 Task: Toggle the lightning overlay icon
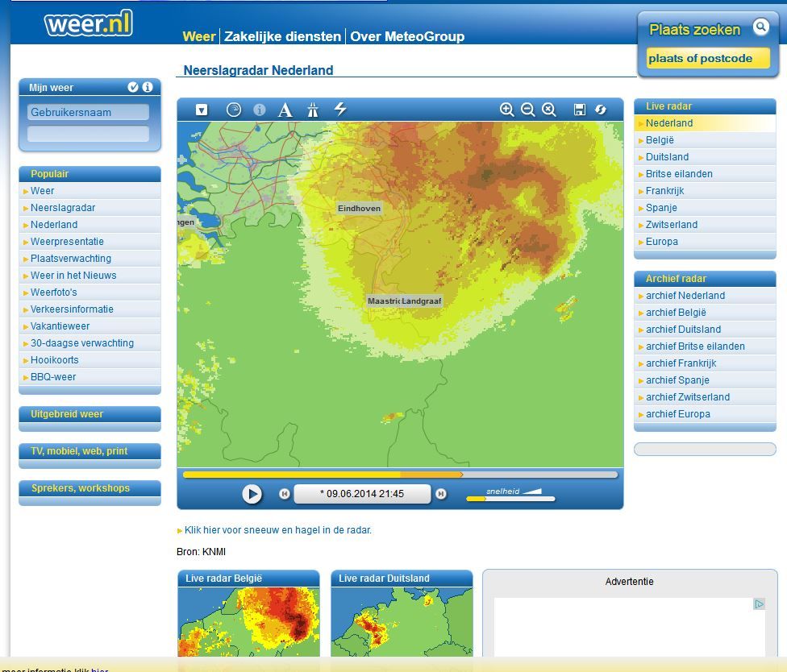(x=340, y=110)
